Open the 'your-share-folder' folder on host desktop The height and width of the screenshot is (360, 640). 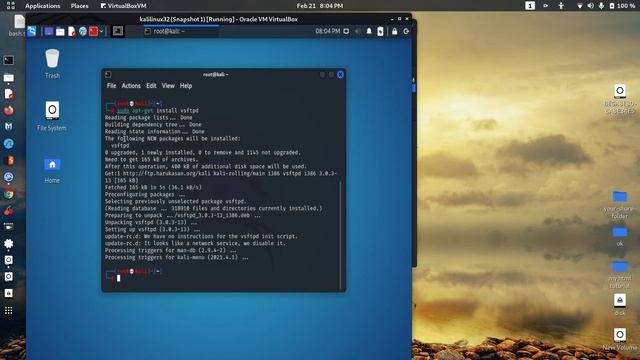coord(620,205)
